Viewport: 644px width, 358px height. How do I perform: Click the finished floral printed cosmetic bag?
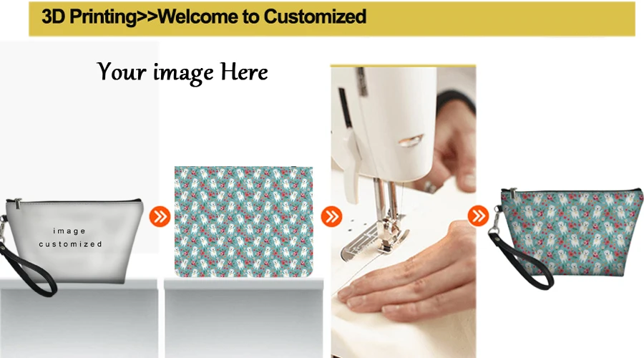point(567,236)
